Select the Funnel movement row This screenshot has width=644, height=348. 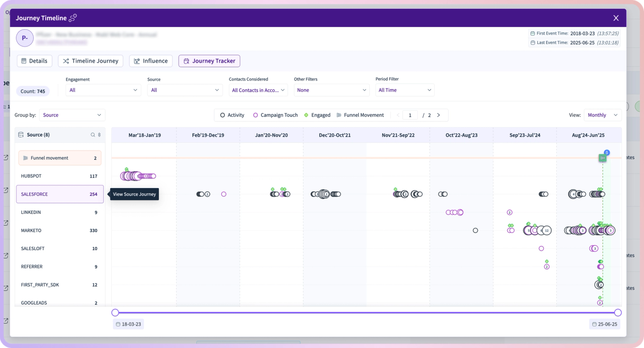click(x=60, y=158)
